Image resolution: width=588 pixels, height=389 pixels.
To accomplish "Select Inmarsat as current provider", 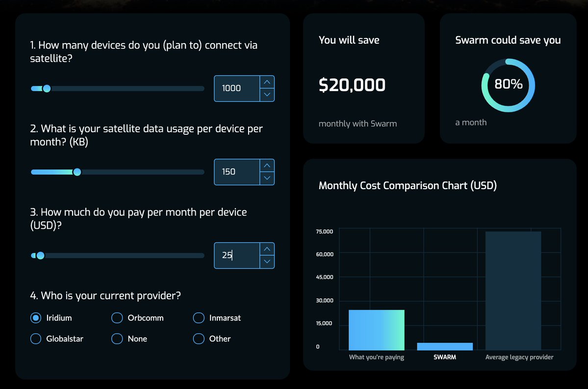I will [x=199, y=318].
